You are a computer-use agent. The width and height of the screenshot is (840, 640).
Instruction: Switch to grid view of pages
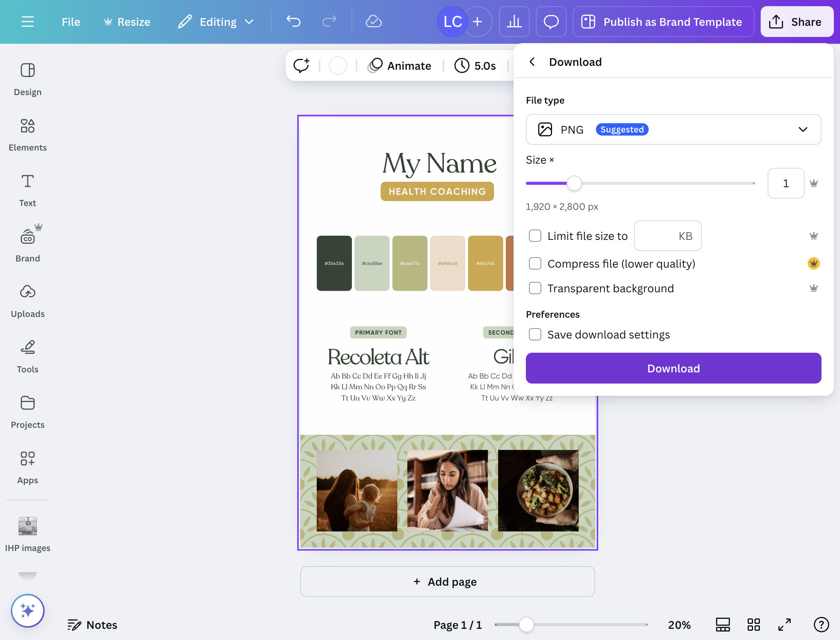pos(753,625)
